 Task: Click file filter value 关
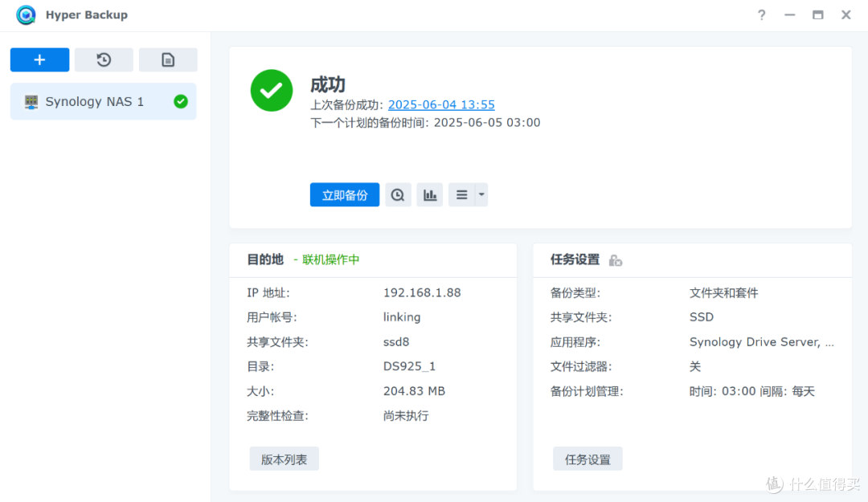pos(694,366)
